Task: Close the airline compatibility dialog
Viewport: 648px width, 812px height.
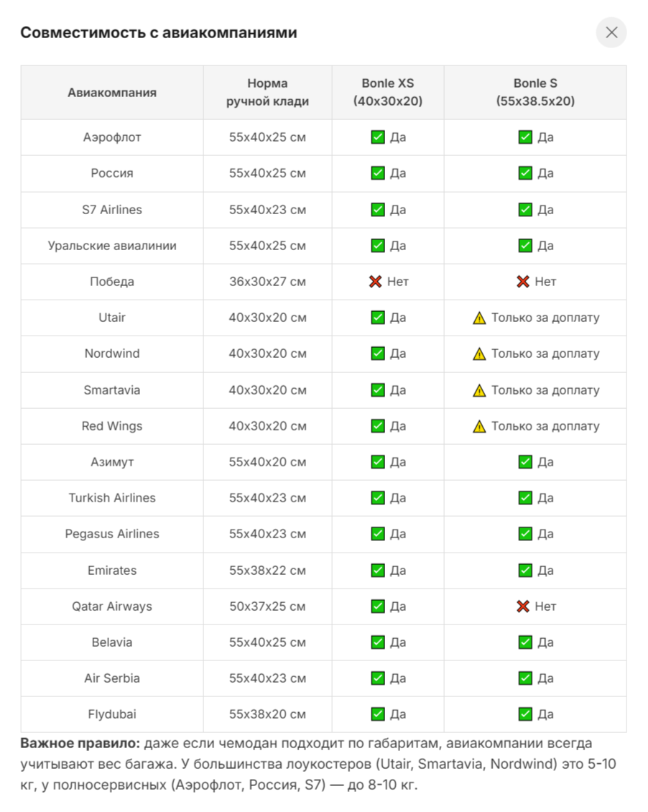Action: (x=611, y=32)
